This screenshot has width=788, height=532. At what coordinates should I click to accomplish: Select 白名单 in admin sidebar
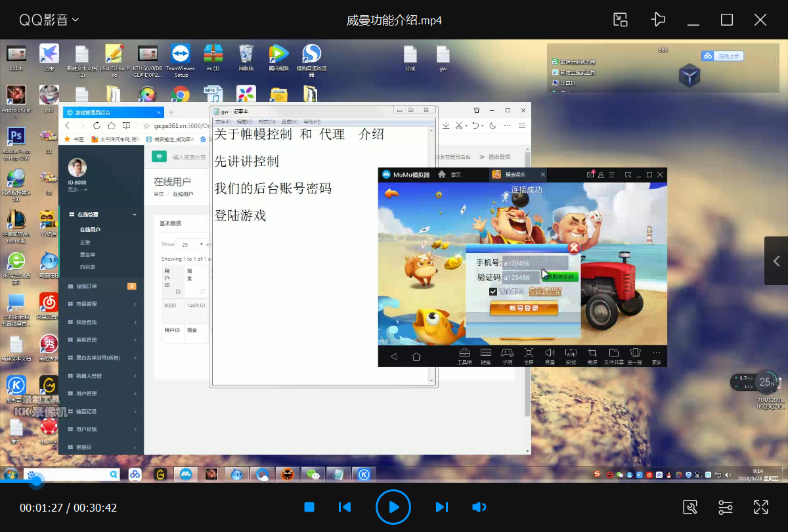click(88, 267)
